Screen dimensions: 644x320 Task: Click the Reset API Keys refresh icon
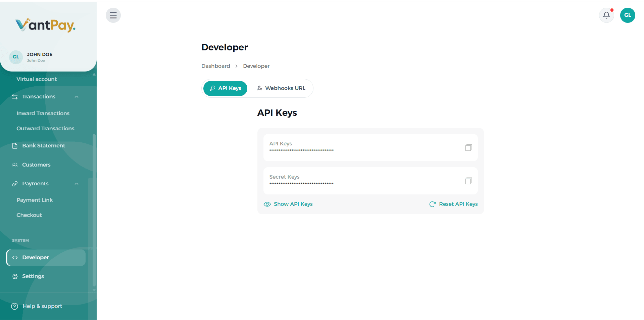pos(433,204)
